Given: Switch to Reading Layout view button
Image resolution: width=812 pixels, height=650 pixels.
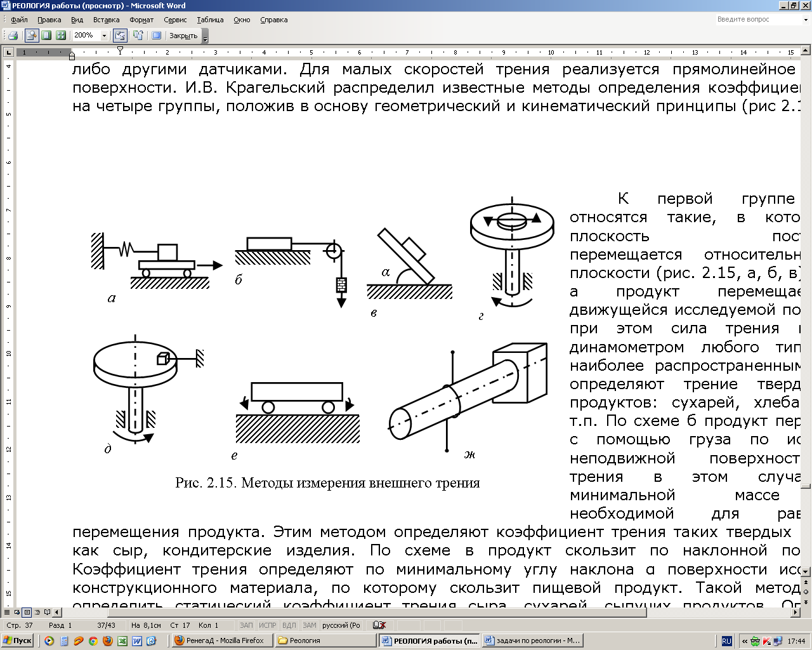Looking at the screenshot, I should pos(47,613).
